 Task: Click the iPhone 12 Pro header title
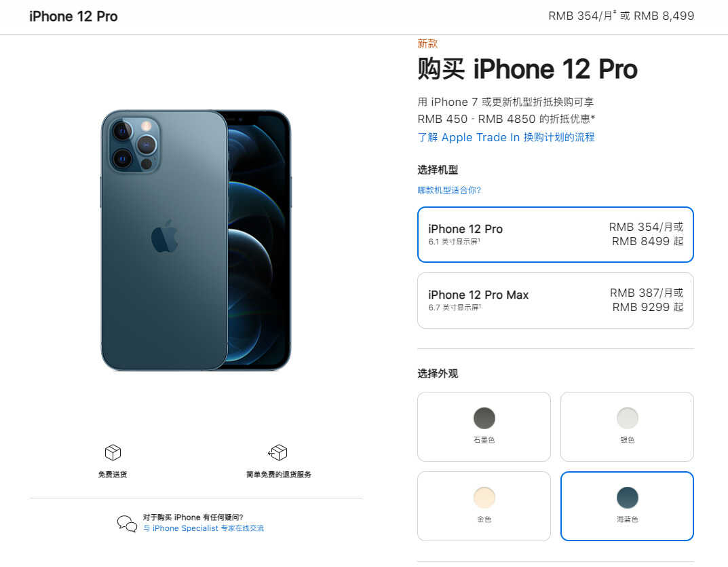pos(73,16)
